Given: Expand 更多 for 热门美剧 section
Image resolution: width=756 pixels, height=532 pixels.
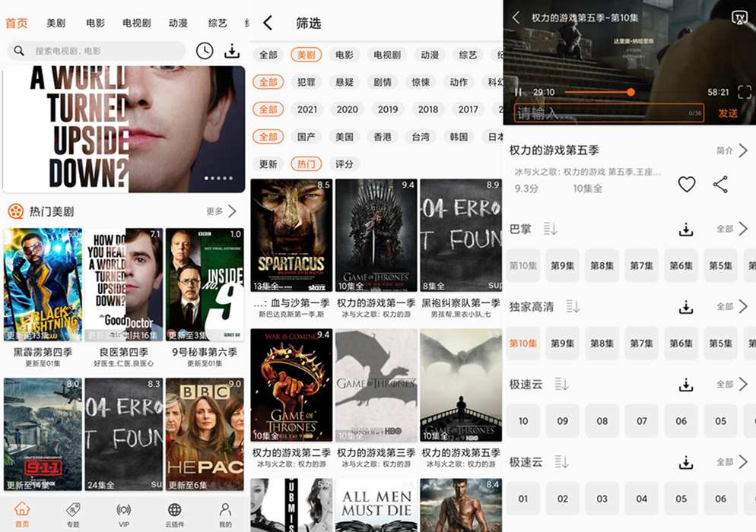Looking at the screenshot, I should click(221, 211).
